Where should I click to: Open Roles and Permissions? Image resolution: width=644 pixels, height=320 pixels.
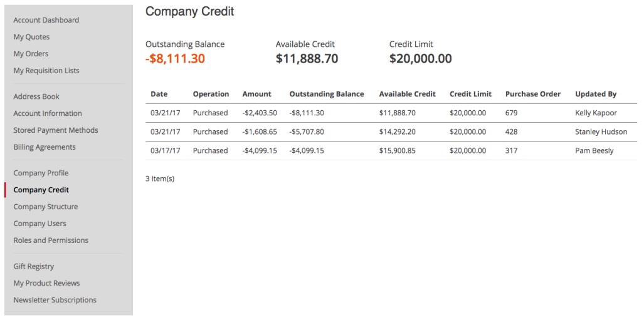[x=51, y=240]
